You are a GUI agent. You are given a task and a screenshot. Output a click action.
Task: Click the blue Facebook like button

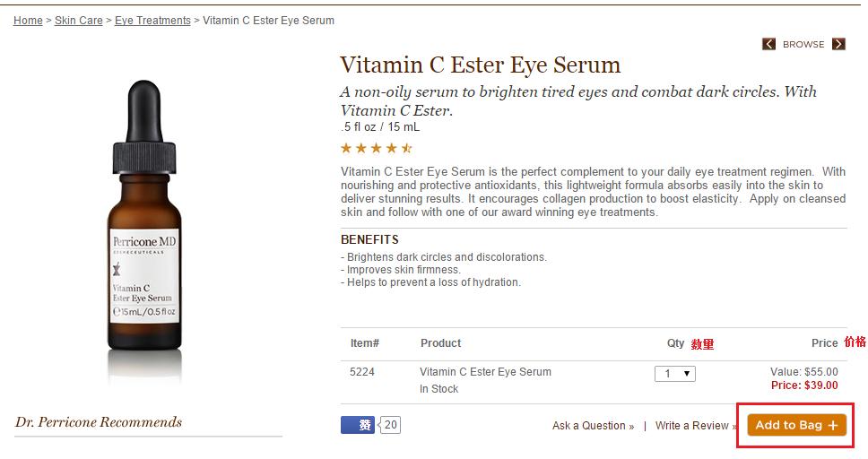click(358, 425)
